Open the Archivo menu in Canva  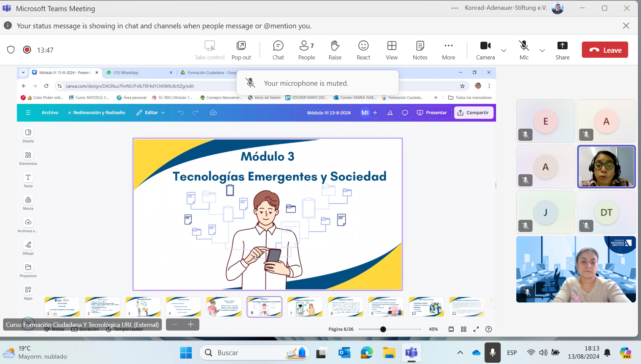(50, 113)
